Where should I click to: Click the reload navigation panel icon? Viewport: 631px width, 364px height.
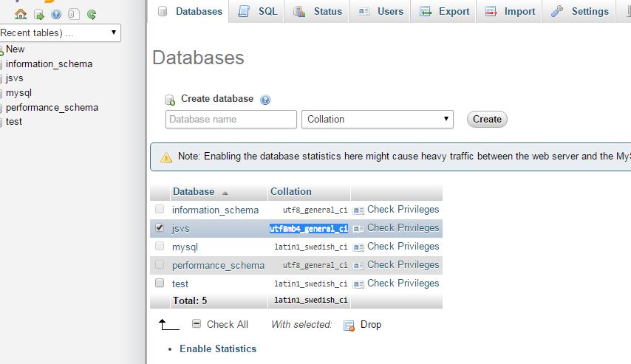(x=92, y=13)
